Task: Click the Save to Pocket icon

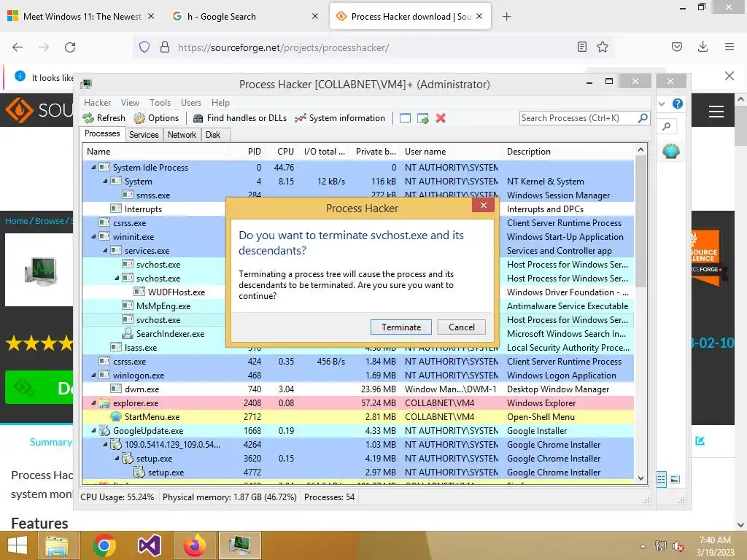Action: coord(677,47)
